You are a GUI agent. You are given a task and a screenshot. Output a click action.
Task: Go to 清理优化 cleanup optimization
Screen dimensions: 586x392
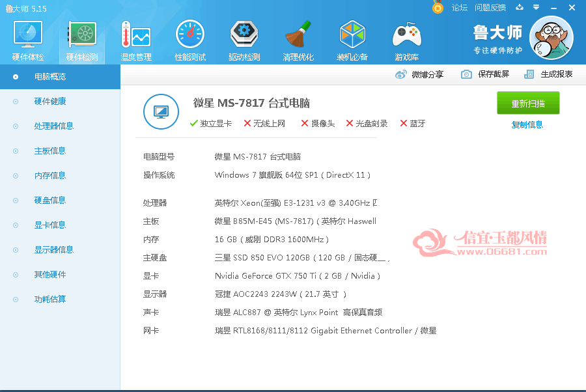click(298, 41)
